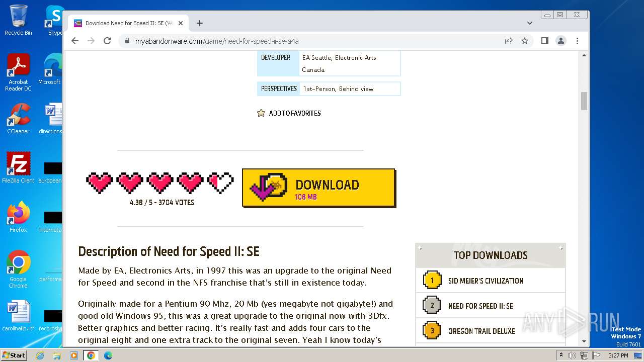Click the Description of Need for Speed II: SE heading

point(169,251)
